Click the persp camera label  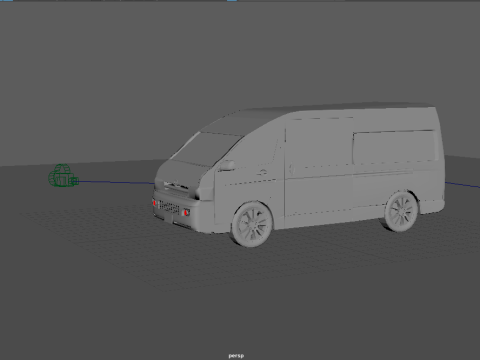tap(236, 356)
